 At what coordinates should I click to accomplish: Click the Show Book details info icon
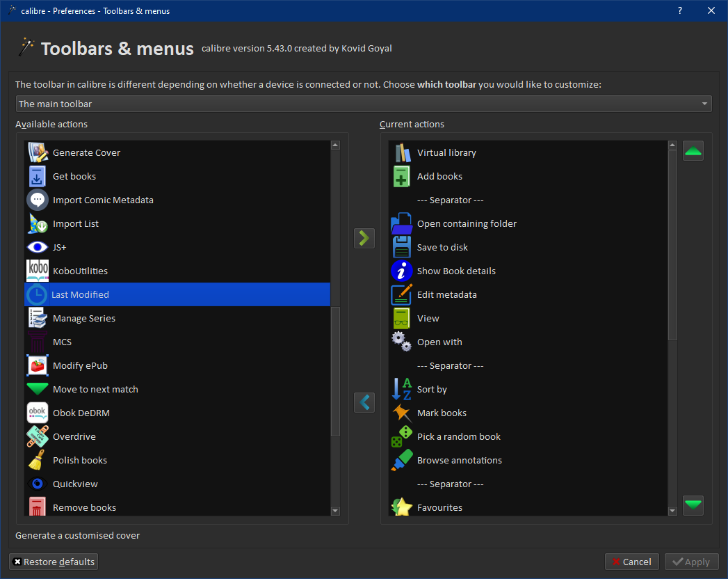click(x=402, y=271)
